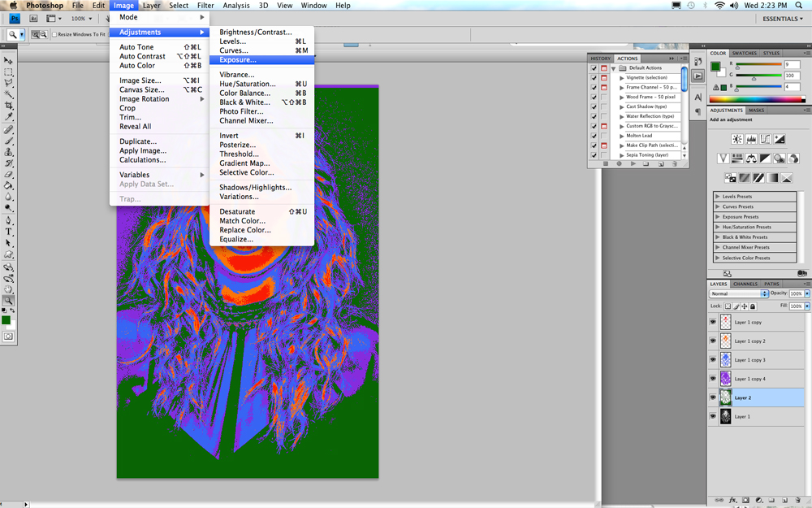Select Threshold... in Adjustments submenu
812x508 pixels.
pyautogui.click(x=261, y=154)
